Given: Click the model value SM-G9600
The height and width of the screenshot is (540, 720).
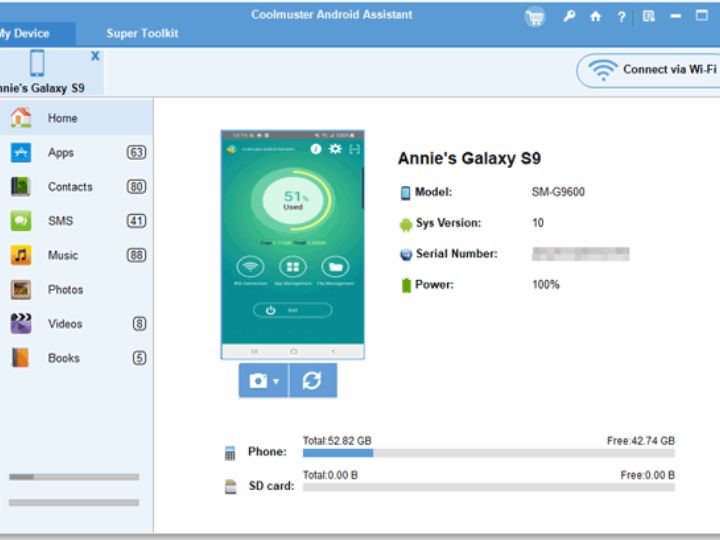Looking at the screenshot, I should [558, 192].
